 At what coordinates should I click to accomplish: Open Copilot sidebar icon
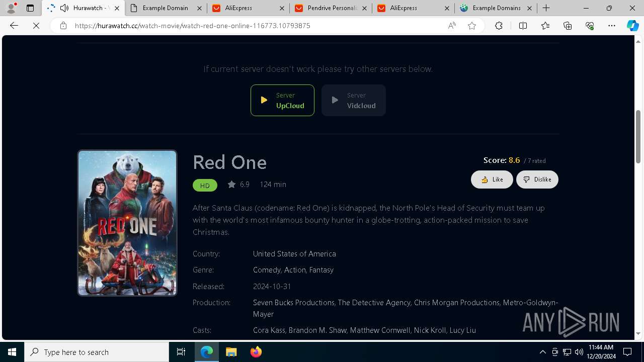(x=632, y=26)
